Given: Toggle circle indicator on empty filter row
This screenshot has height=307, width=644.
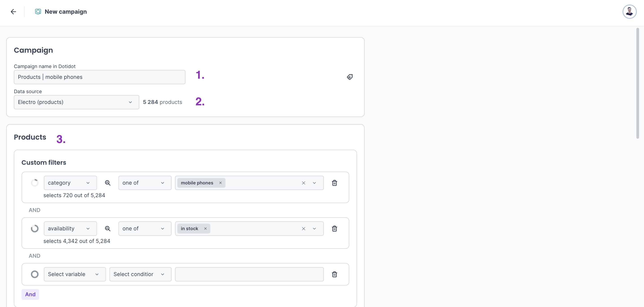Looking at the screenshot, I should pos(34,275).
